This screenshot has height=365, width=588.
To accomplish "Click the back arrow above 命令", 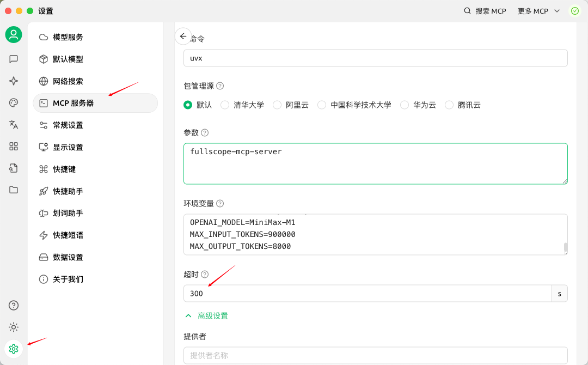I will pos(183,36).
